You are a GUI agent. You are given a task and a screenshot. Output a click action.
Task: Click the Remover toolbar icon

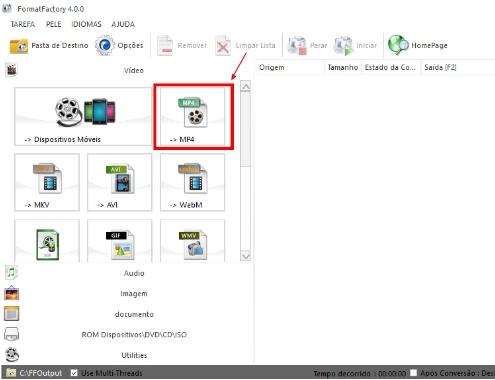pos(165,45)
